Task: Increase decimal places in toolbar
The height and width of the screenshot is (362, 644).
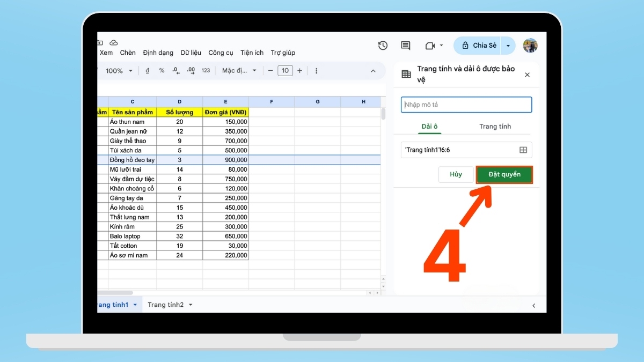Action: tap(191, 71)
